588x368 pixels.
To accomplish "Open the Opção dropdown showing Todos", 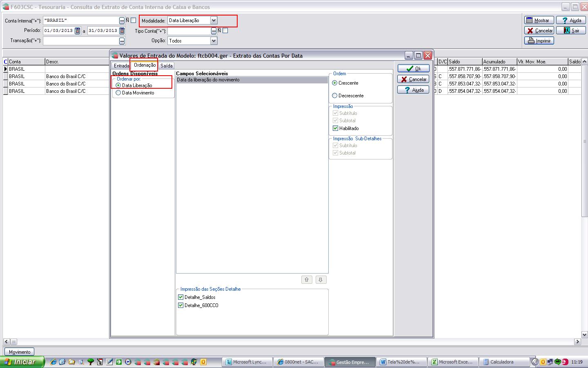I will [x=214, y=41].
